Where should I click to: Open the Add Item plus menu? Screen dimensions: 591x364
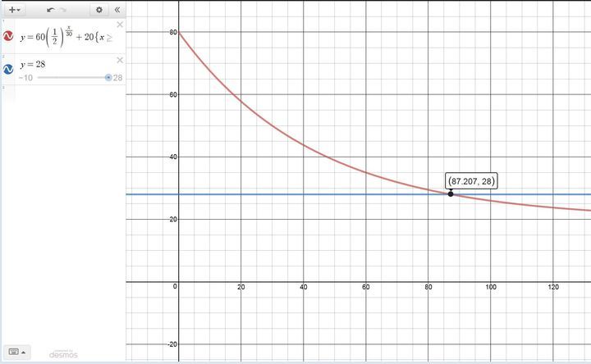[x=14, y=10]
